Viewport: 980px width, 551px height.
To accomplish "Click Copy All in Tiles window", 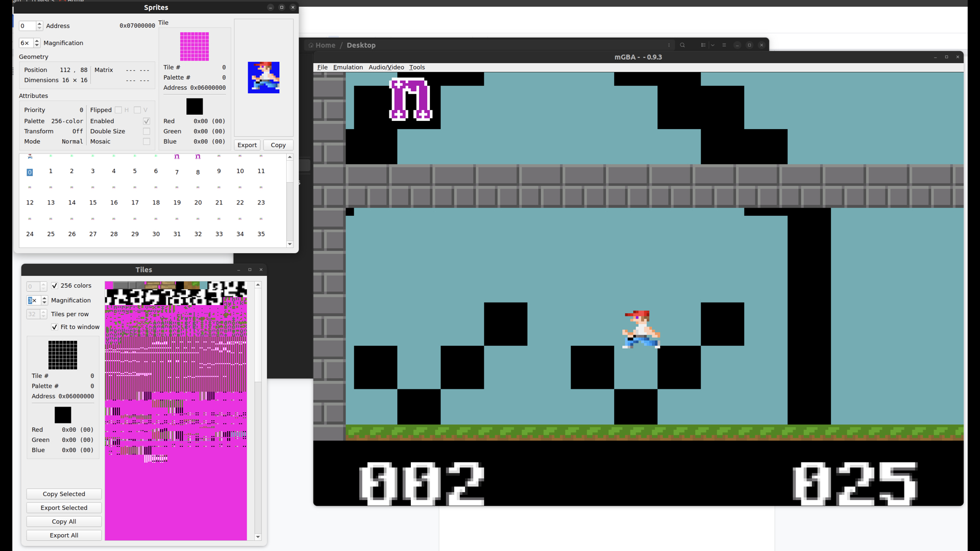I will [x=64, y=521].
